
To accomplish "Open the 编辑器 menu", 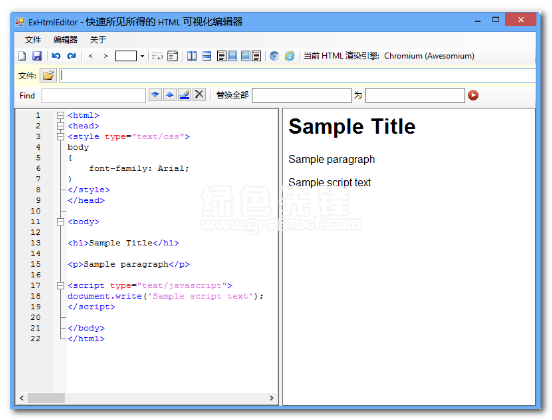I will pyautogui.click(x=65, y=40).
